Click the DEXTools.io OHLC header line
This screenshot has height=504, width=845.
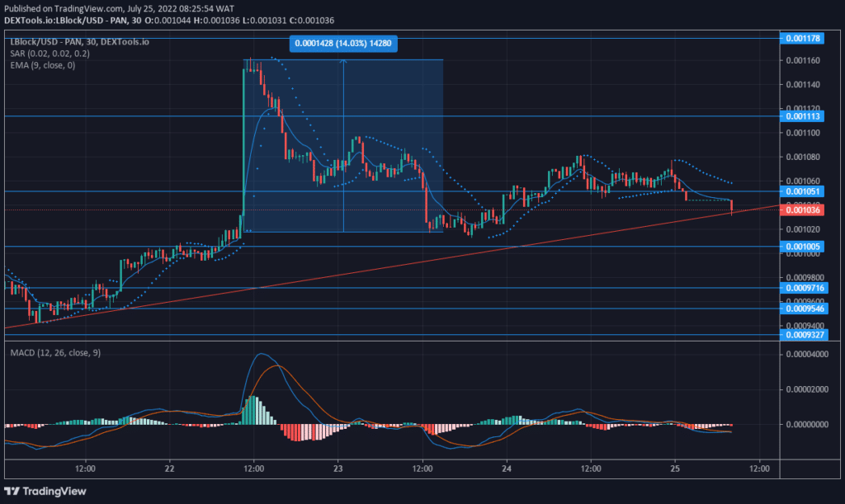click(169, 21)
